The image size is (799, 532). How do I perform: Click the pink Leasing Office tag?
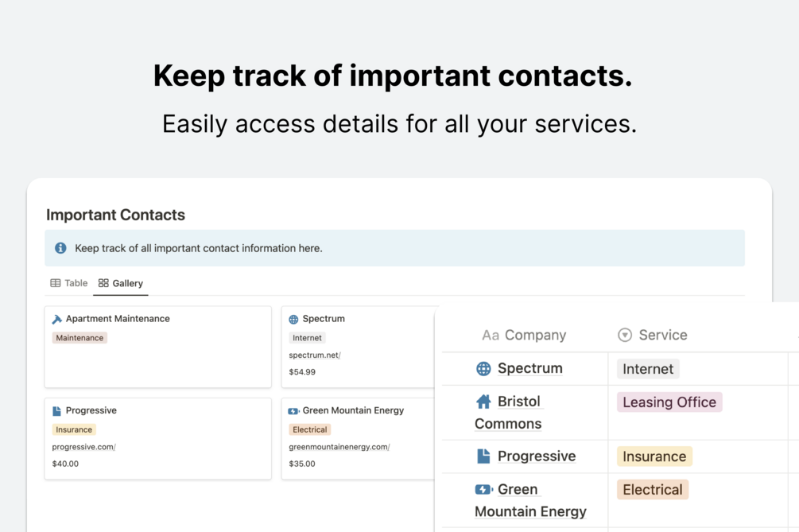pos(669,402)
